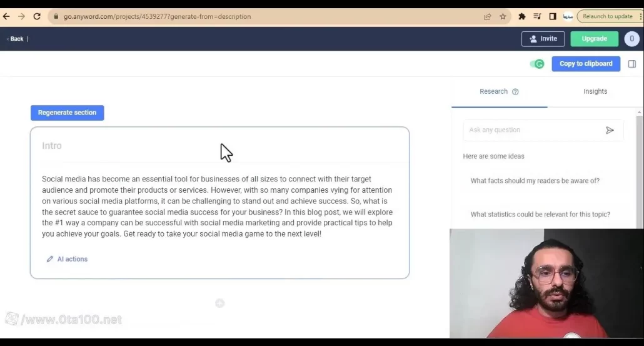Toggle the Chrome side panel icon
The height and width of the screenshot is (346, 644).
553,16
